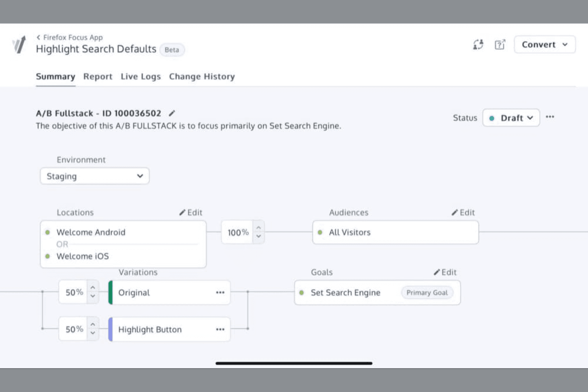
Task: Click the Beta badge
Action: click(x=172, y=50)
